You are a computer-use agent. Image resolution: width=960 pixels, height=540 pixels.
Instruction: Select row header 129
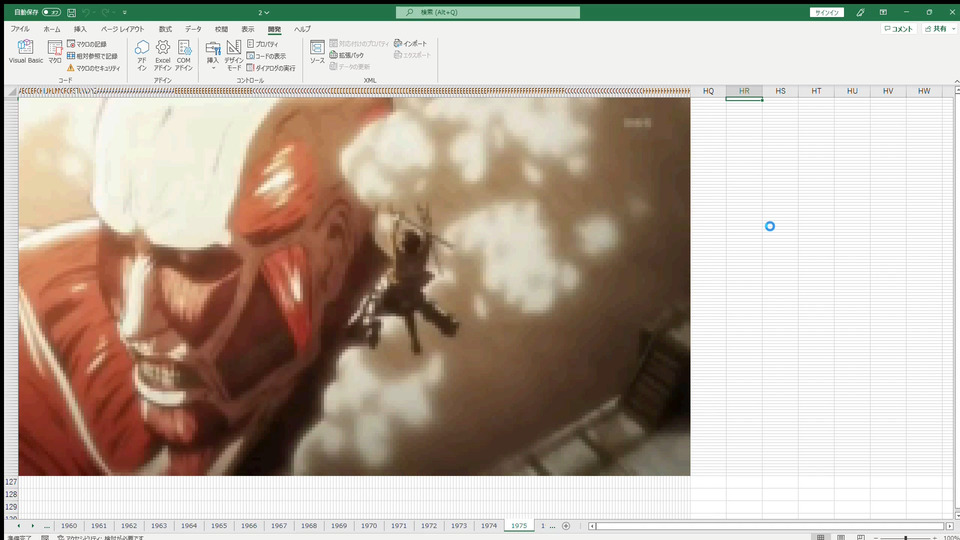point(11,507)
